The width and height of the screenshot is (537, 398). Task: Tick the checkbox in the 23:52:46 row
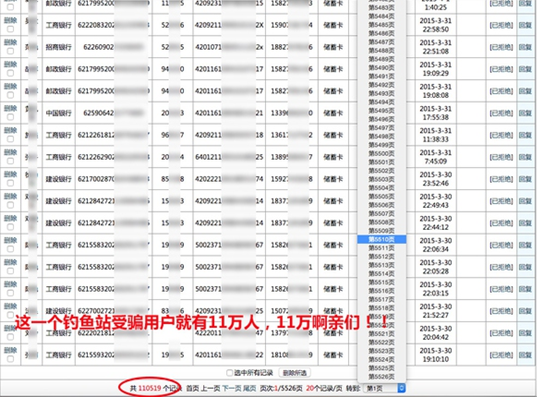(x=10, y=183)
